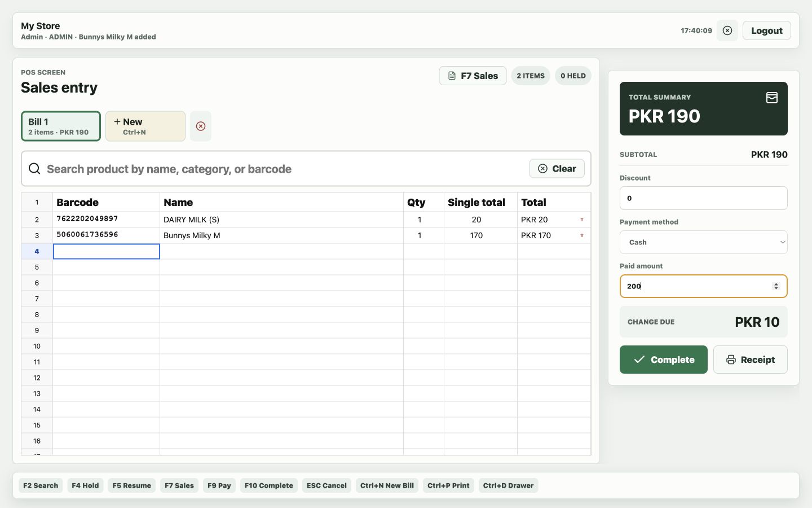
Task: Open the Payment method Cash dropdown
Action: [x=703, y=242]
